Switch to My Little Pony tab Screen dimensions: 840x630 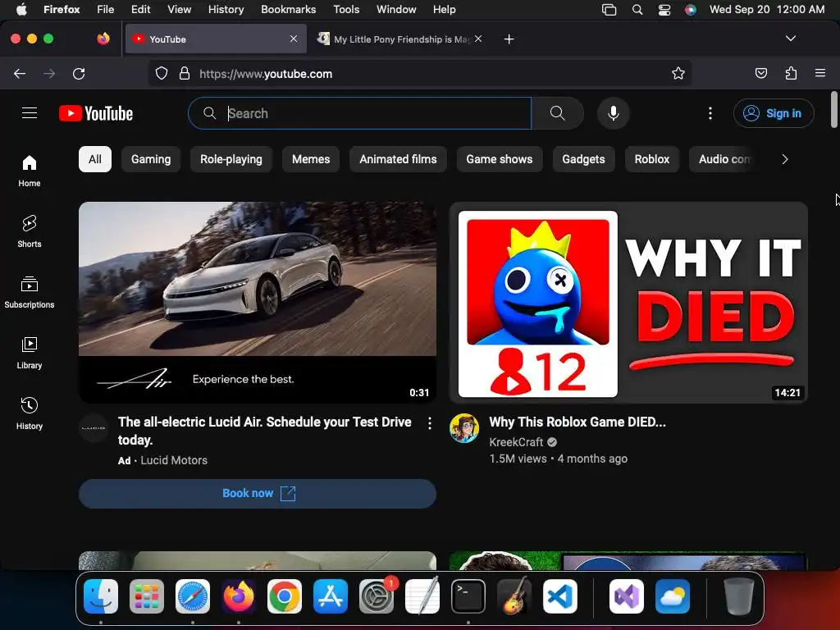point(399,39)
